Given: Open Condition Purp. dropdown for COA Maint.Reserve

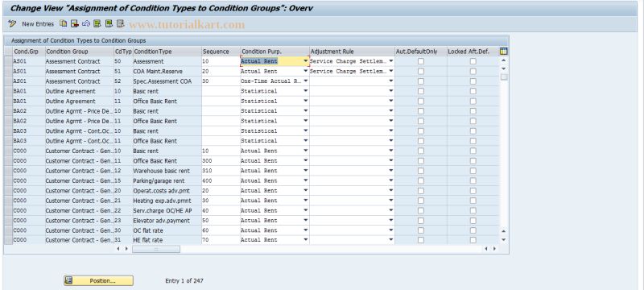Looking at the screenshot, I should click(x=306, y=71).
